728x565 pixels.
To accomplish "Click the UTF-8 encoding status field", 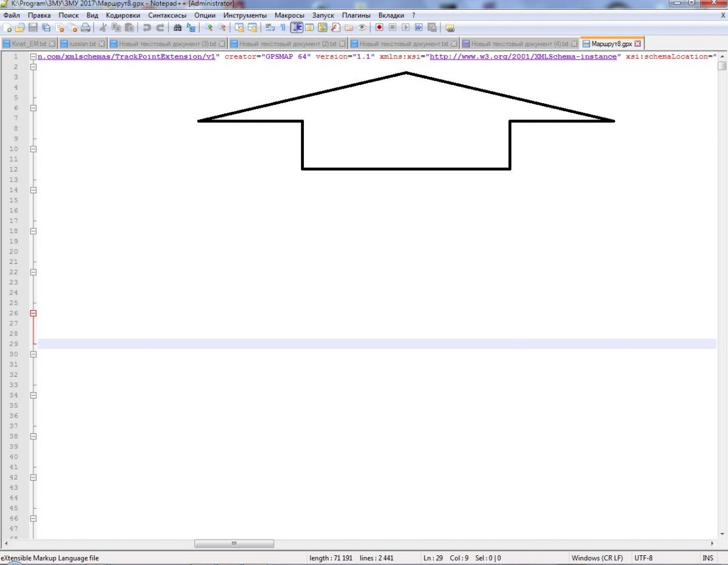I will [643, 558].
